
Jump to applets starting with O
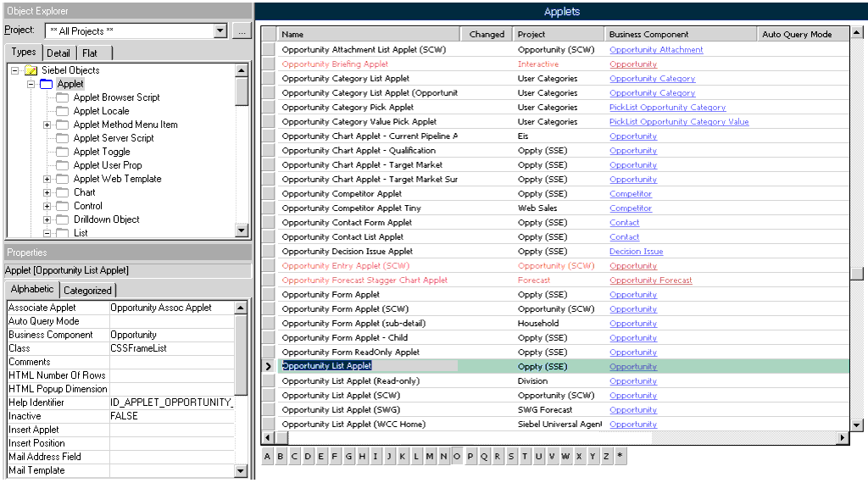[457, 457]
